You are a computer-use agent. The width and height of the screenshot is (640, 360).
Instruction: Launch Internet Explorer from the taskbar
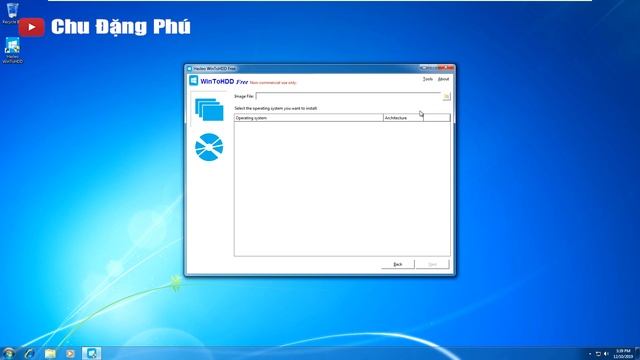coord(29,353)
